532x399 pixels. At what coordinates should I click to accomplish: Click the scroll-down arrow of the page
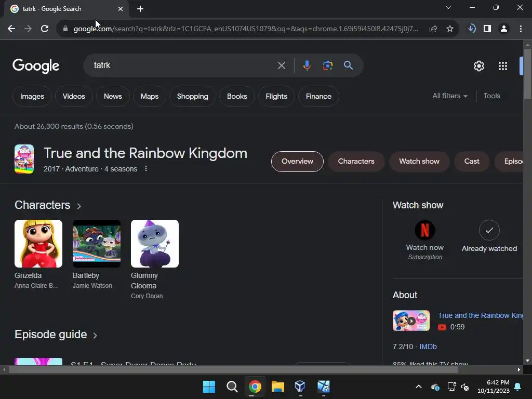point(527,361)
